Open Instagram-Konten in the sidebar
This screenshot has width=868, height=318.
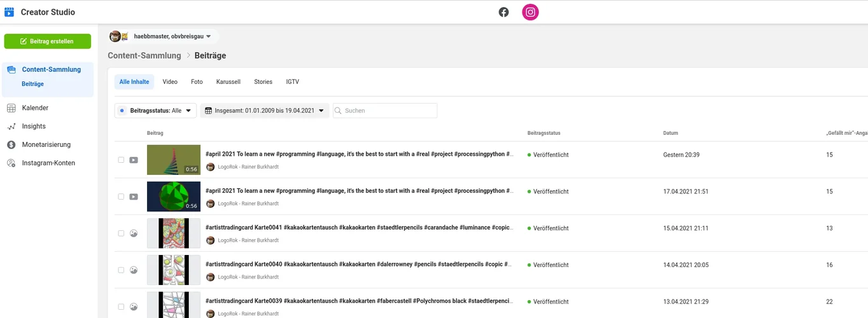click(x=48, y=163)
